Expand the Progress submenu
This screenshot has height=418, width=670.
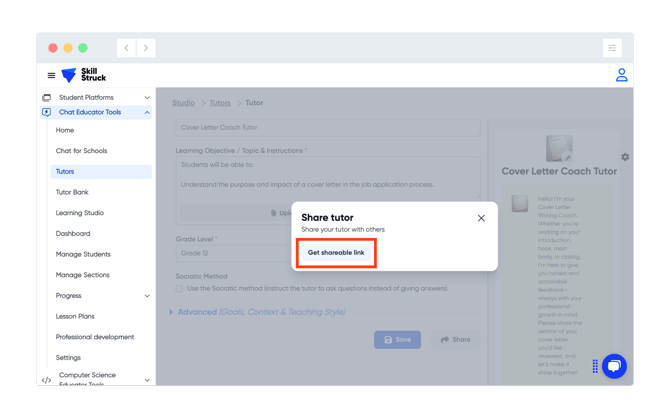[x=147, y=296]
